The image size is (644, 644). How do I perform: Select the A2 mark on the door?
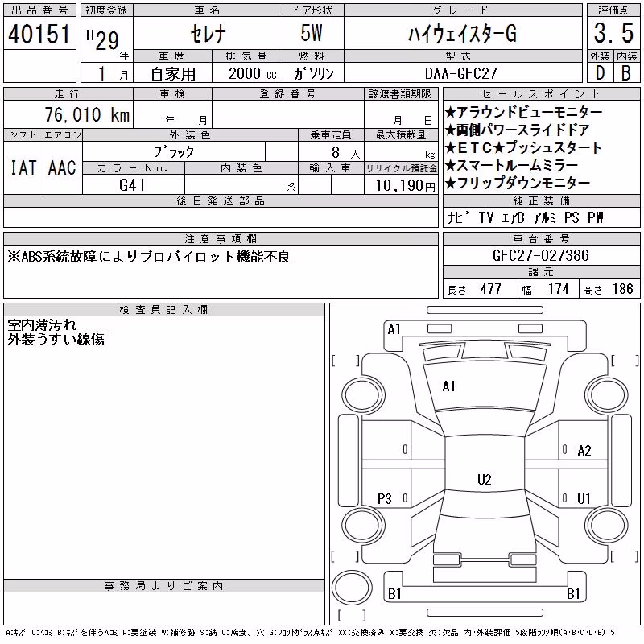pyautogui.click(x=584, y=451)
